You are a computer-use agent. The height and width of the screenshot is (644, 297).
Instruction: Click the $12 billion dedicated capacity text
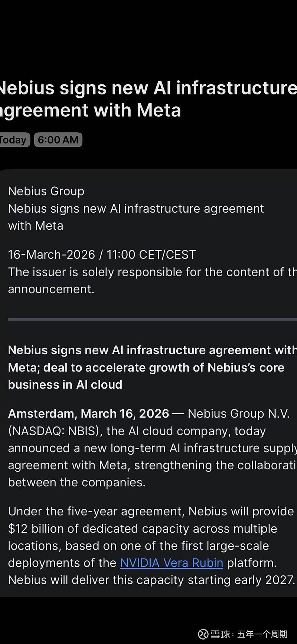click(x=143, y=529)
